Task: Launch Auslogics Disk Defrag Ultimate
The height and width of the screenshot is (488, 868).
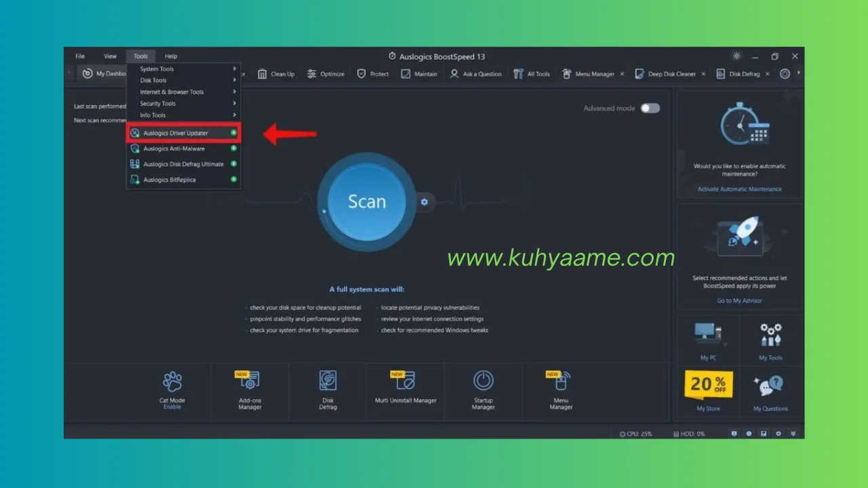Action: coord(184,164)
